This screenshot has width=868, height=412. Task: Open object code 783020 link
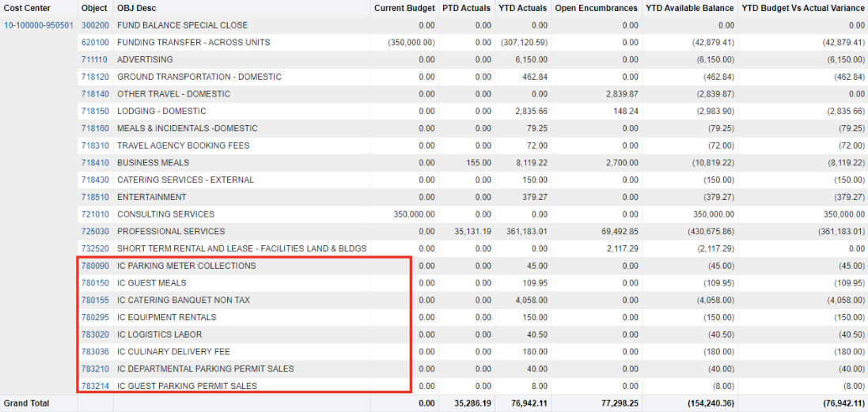[95, 335]
